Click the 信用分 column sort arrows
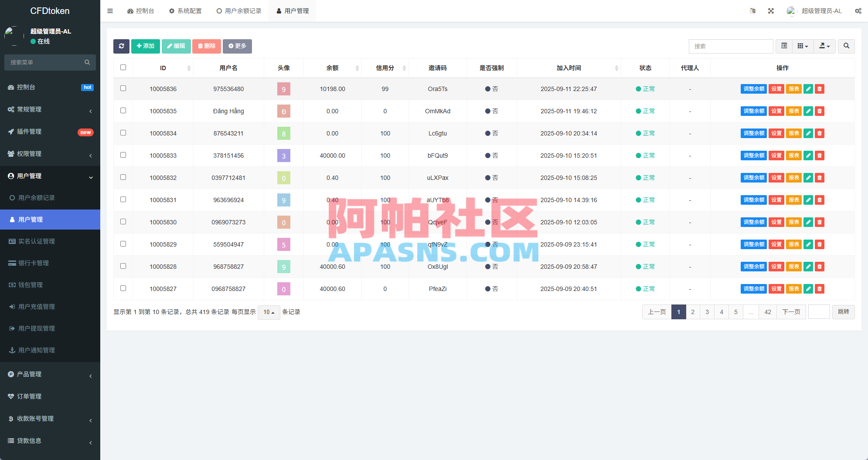Screen dimensions: 868x460 [x=404, y=68]
